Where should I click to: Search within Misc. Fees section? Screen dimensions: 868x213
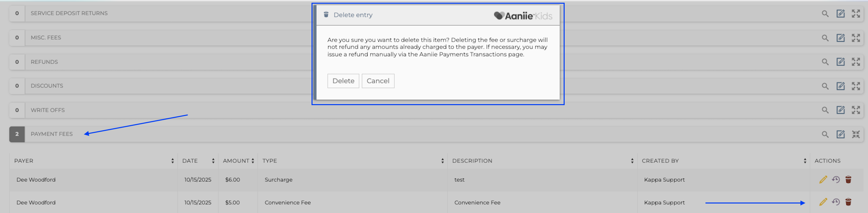coord(825,38)
